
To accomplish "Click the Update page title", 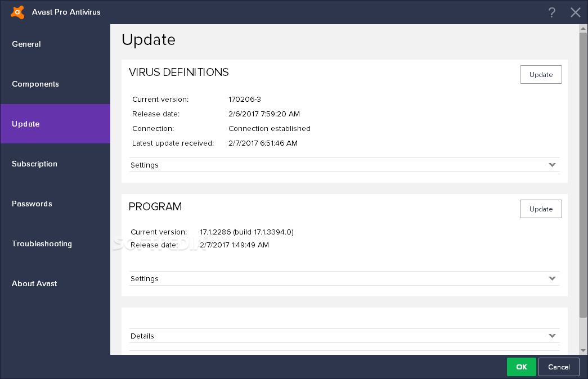I will point(149,40).
